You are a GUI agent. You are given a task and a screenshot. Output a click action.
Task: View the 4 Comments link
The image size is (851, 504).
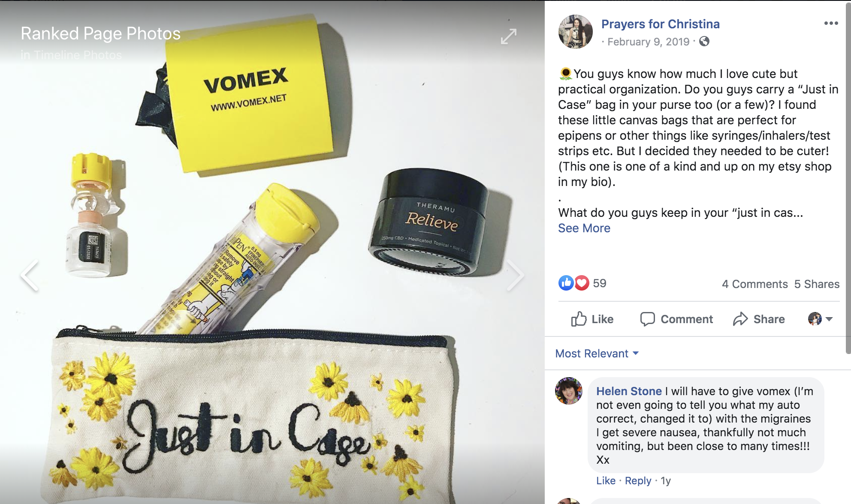tap(754, 284)
